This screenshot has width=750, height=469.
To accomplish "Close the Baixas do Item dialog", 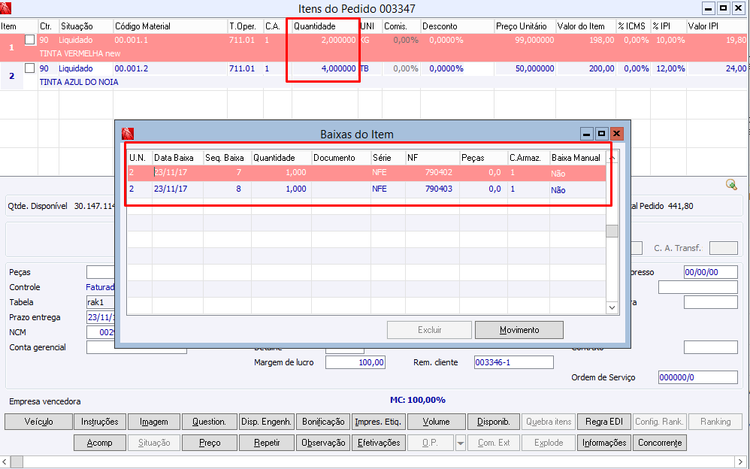I will [617, 134].
